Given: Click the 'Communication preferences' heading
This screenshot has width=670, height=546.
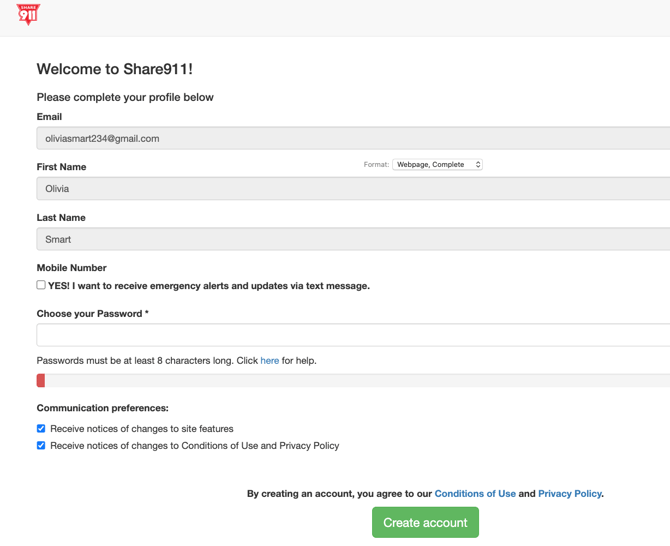Looking at the screenshot, I should 102,409.
